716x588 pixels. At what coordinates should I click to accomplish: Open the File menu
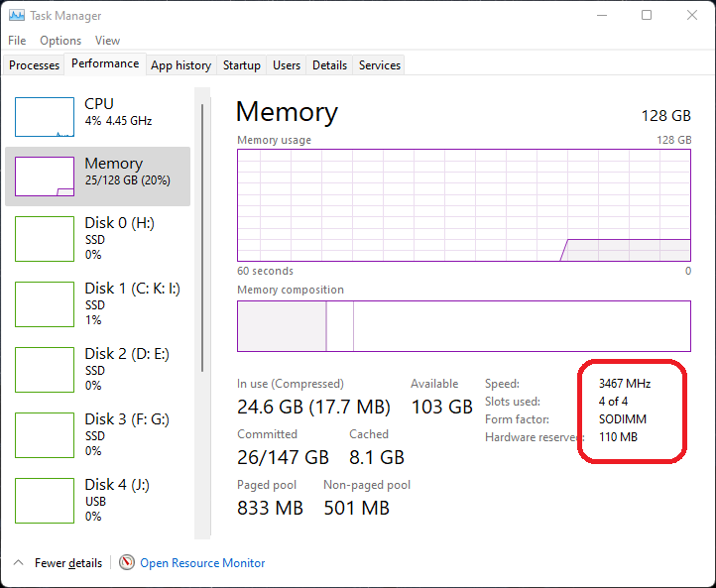pyautogui.click(x=17, y=41)
